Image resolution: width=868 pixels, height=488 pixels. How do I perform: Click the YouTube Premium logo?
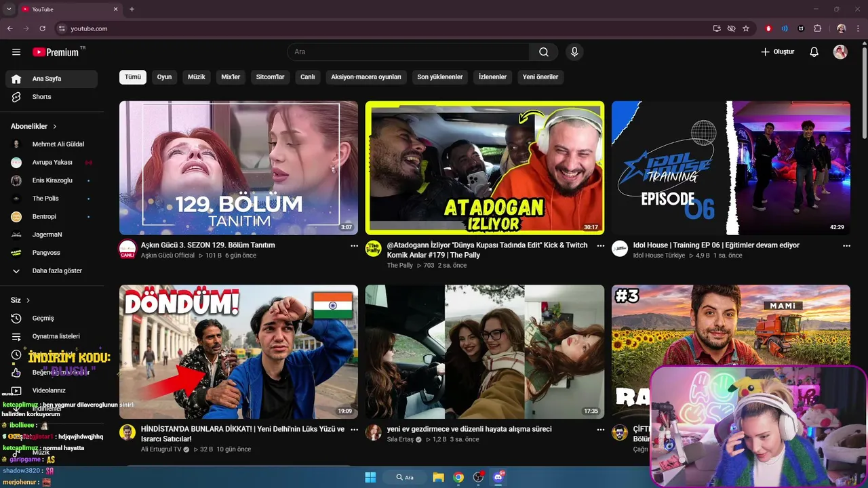pyautogui.click(x=56, y=52)
